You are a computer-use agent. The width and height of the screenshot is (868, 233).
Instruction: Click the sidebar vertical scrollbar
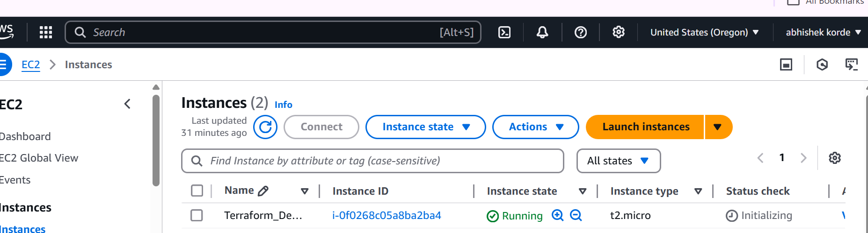tap(156, 140)
